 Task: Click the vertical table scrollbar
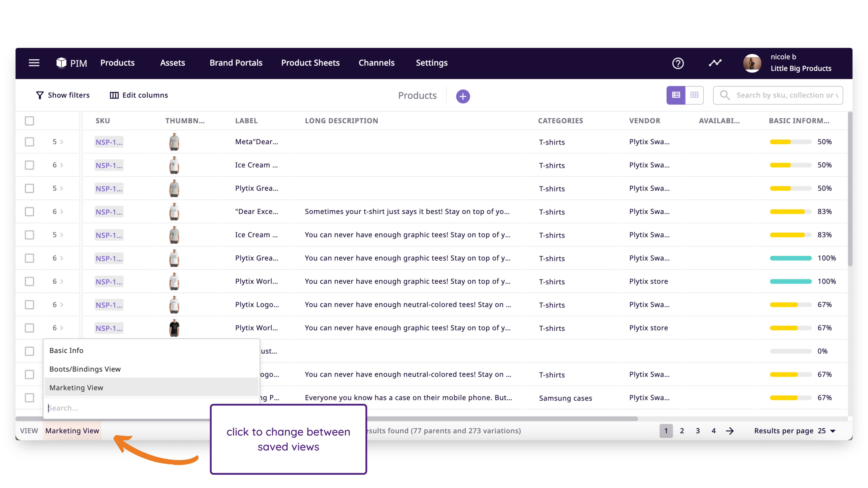pyautogui.click(x=850, y=189)
